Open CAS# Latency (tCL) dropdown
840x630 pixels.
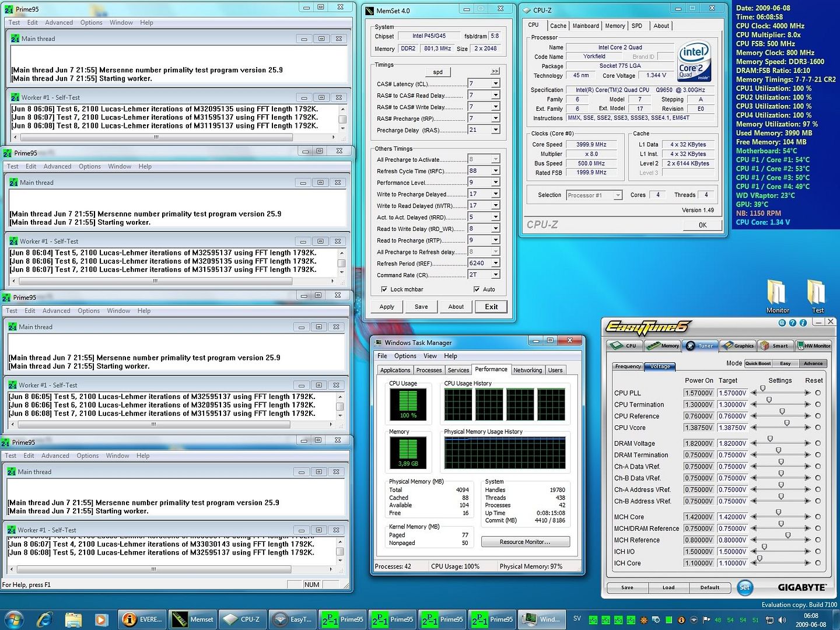(495, 84)
